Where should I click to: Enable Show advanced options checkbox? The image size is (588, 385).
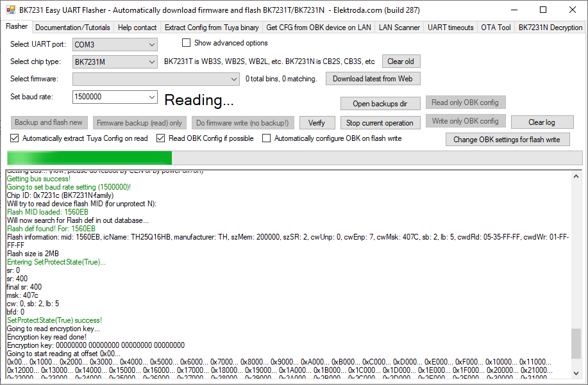click(x=187, y=43)
